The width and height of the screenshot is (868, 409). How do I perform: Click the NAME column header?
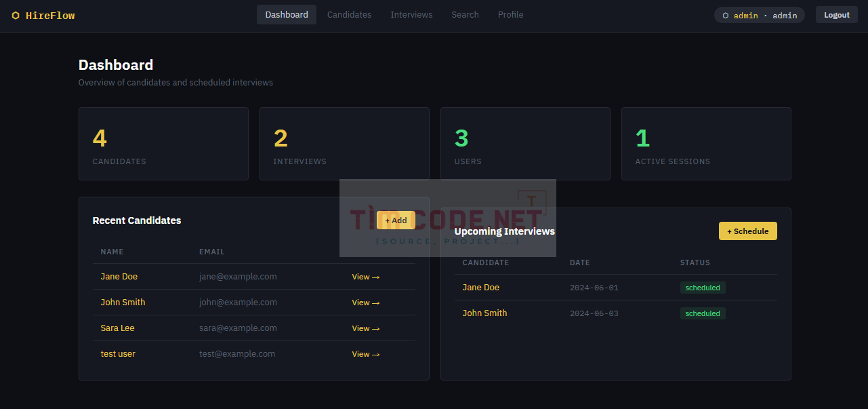pyautogui.click(x=112, y=252)
